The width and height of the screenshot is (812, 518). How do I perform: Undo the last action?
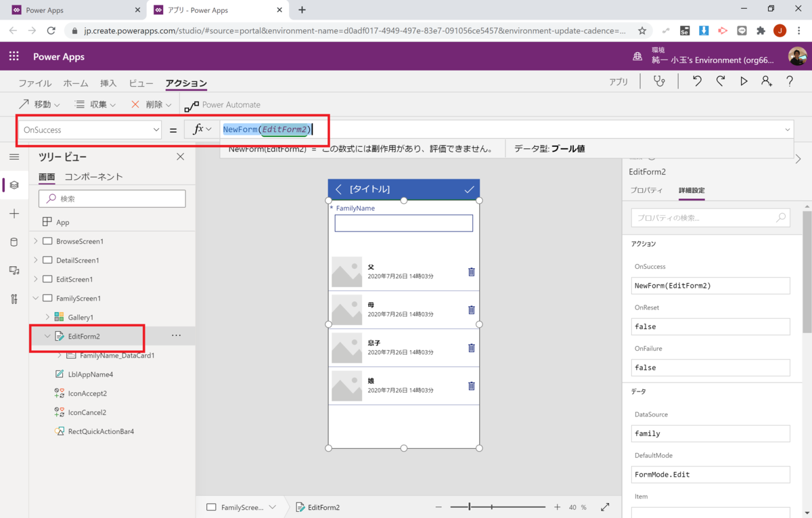click(697, 81)
